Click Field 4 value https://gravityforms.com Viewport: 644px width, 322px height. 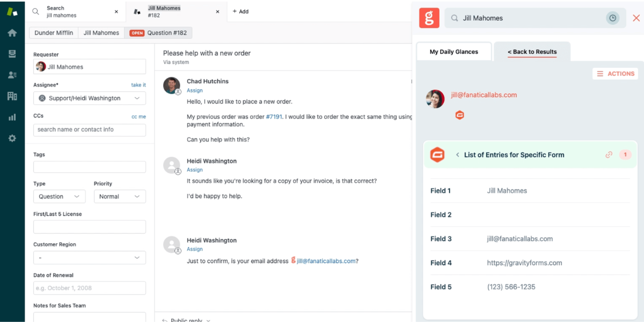coord(525,263)
